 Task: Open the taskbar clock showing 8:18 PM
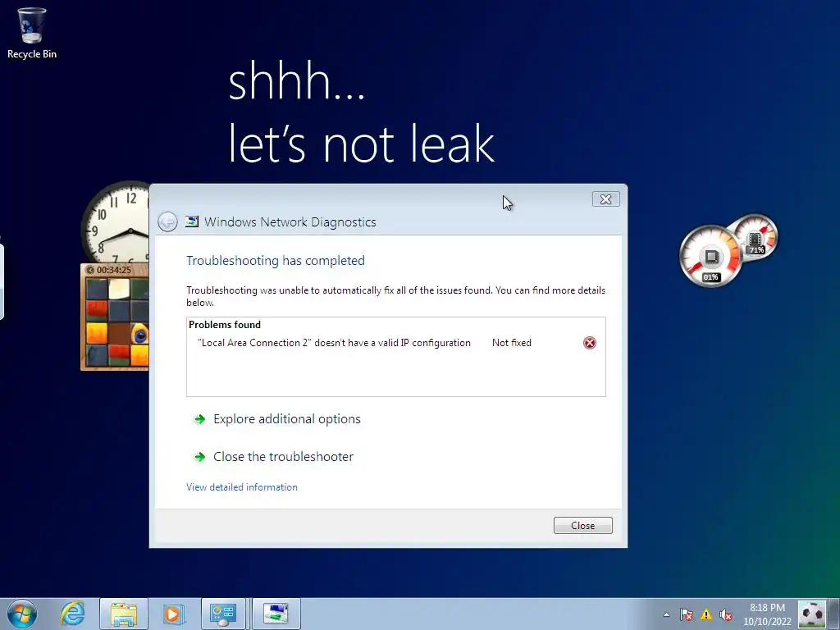pyautogui.click(x=767, y=614)
